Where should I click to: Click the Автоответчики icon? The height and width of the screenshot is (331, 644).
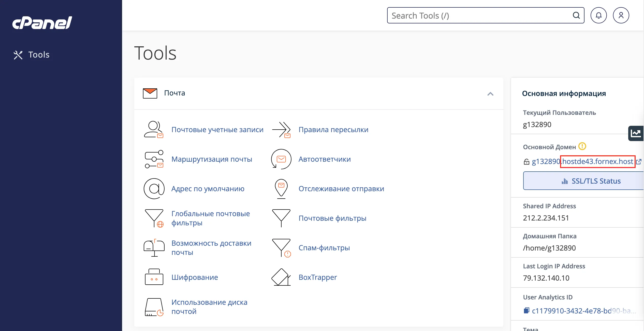pos(281,159)
